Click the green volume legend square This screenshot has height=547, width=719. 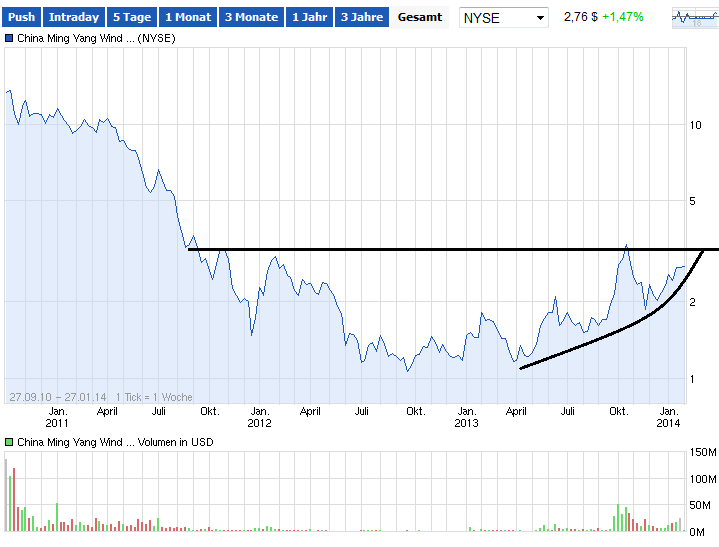point(10,441)
